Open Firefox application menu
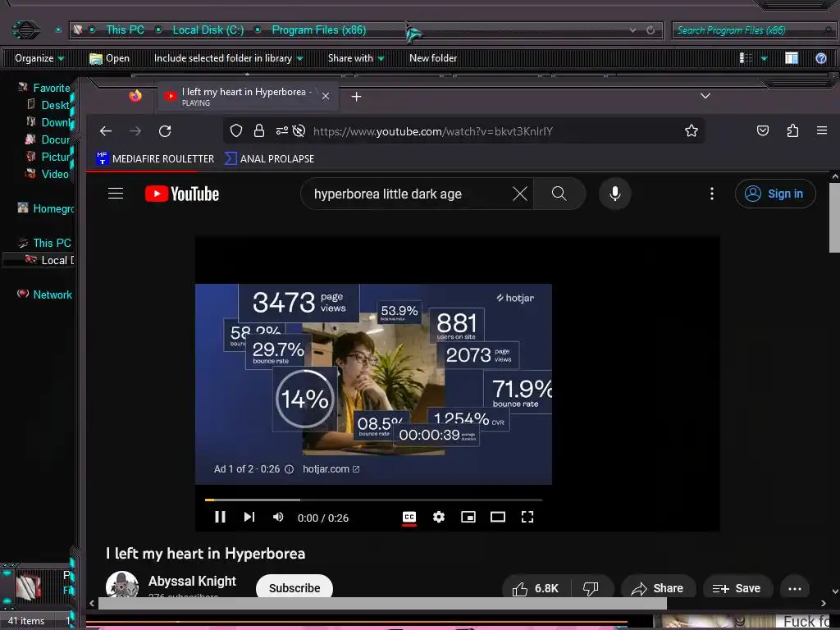Screen dimensions: 840x630 coord(822,130)
